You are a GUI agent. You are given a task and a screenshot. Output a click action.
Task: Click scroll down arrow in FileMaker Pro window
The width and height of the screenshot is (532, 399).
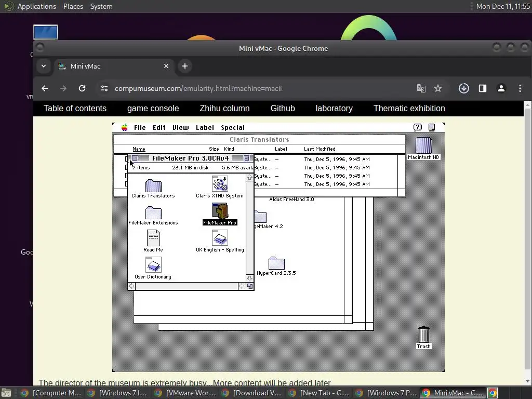tap(250, 278)
